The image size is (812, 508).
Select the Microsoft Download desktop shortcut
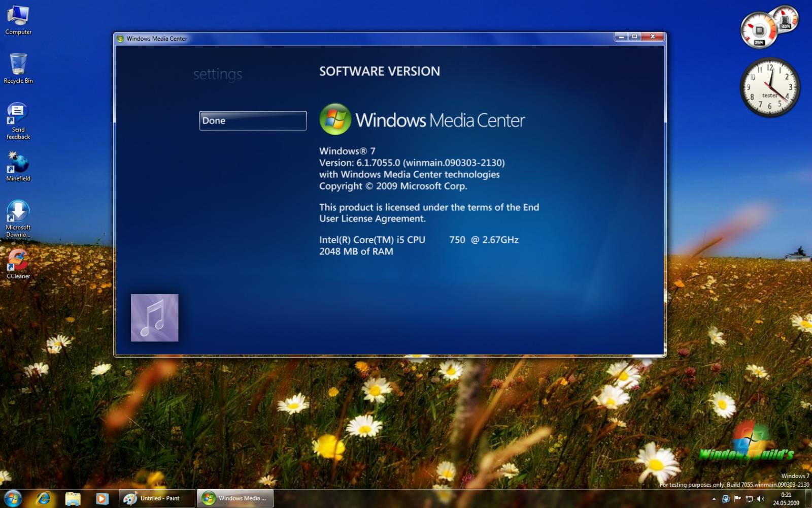(x=18, y=219)
